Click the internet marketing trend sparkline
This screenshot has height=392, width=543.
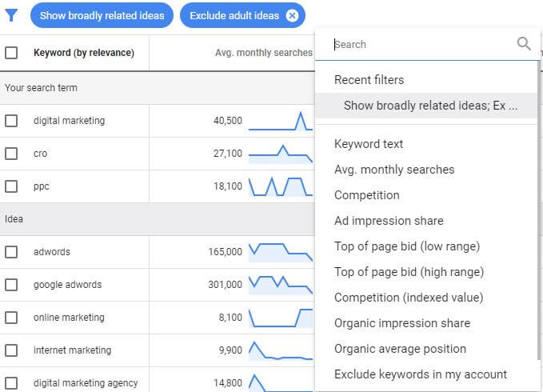click(x=281, y=350)
